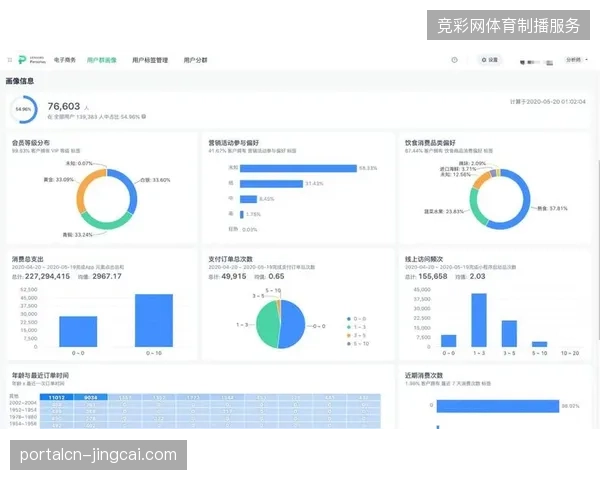
Task: Click the 设置 settings button
Action: (490, 60)
